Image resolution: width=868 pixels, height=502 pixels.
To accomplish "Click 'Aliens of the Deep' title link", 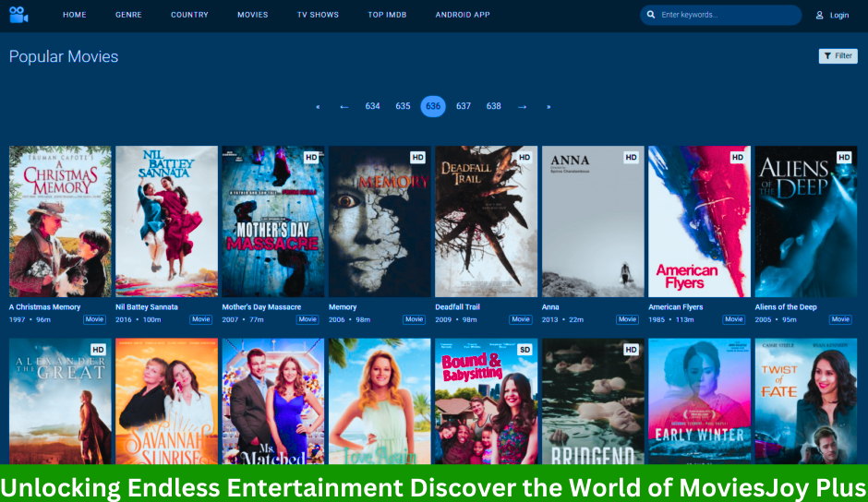I will (x=786, y=307).
